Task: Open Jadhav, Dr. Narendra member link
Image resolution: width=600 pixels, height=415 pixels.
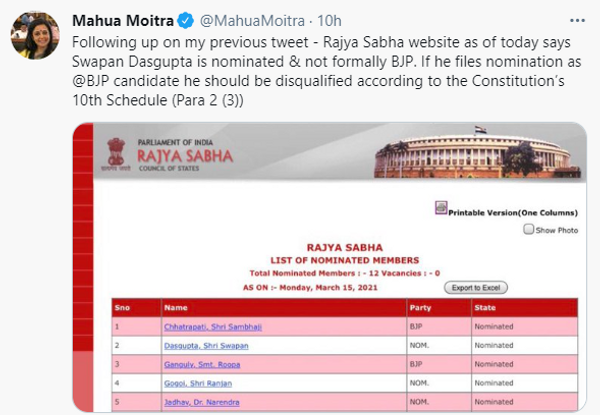Action: tap(202, 402)
